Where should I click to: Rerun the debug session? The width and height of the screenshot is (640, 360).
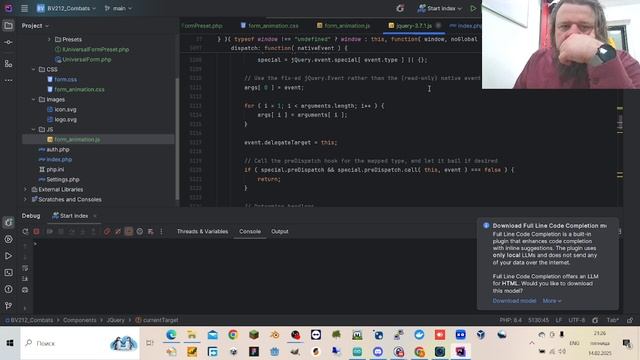click(25, 231)
